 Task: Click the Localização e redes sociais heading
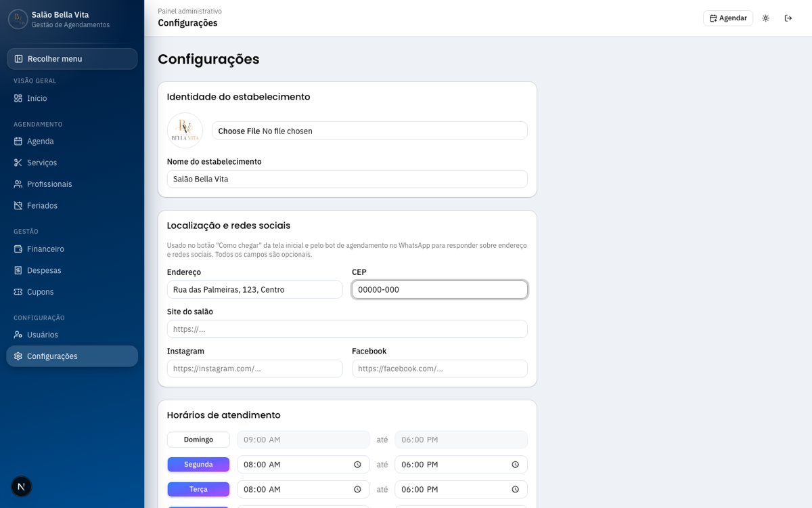pos(229,226)
